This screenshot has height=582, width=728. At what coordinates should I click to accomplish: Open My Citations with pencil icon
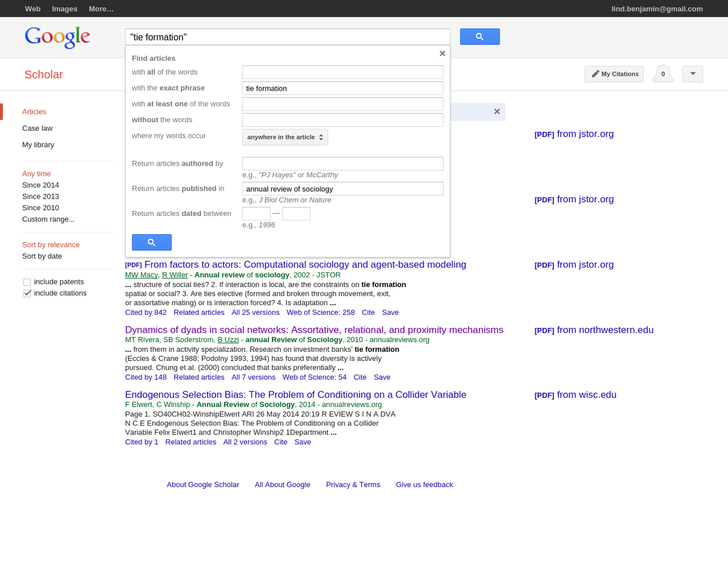tap(614, 74)
